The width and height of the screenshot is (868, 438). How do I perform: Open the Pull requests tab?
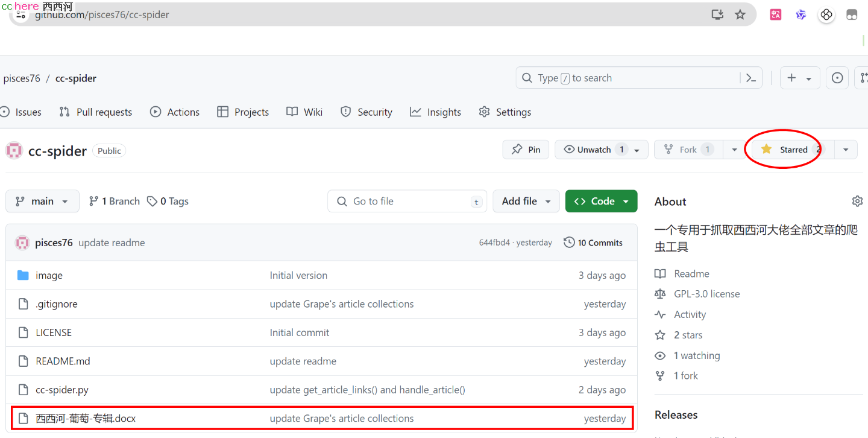click(95, 112)
